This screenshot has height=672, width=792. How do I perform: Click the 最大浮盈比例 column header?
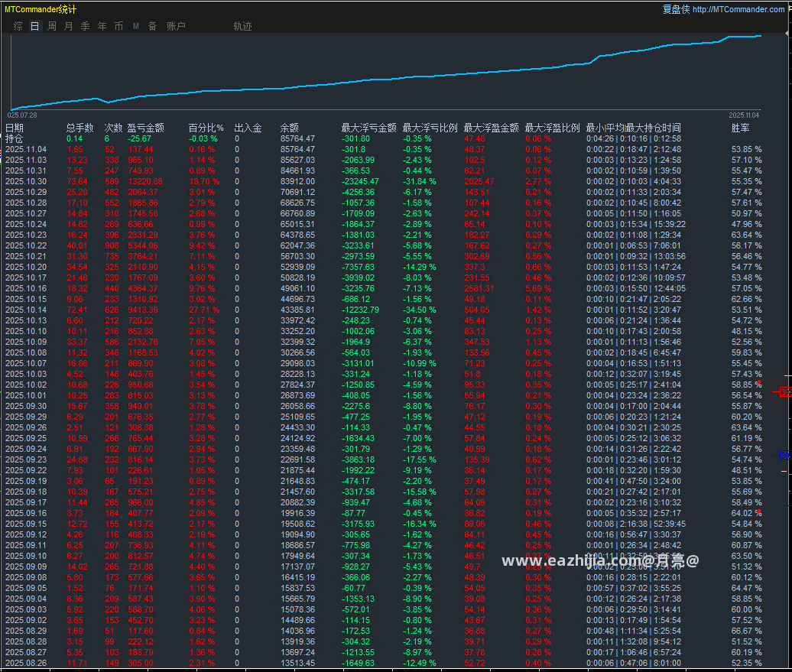tap(552, 128)
